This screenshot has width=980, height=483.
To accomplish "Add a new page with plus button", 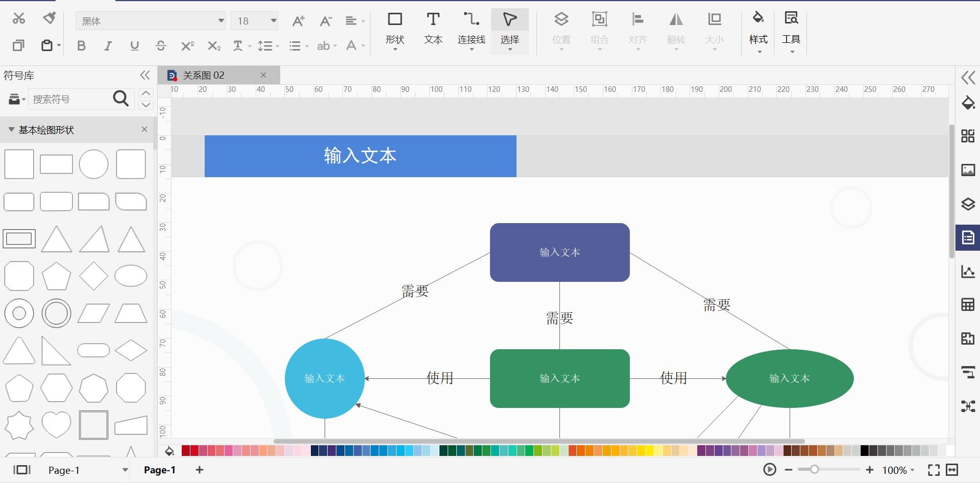I will 200,470.
